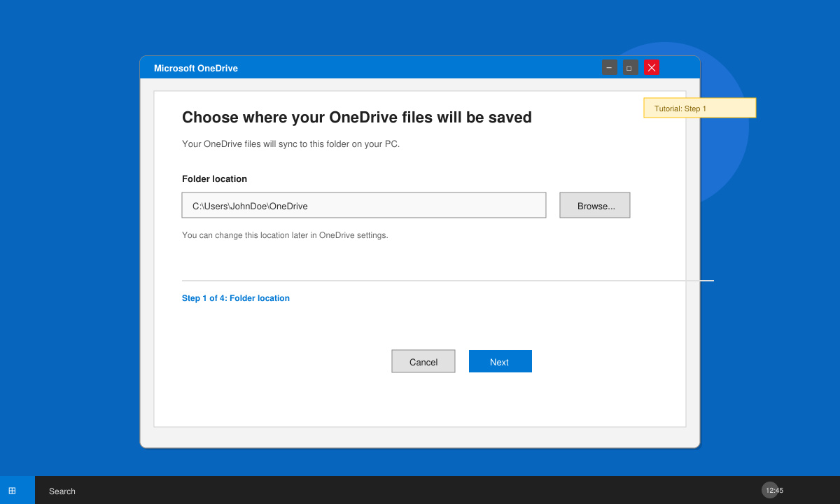Focus the Folder location path field
The height and width of the screenshot is (504, 840).
(x=364, y=205)
